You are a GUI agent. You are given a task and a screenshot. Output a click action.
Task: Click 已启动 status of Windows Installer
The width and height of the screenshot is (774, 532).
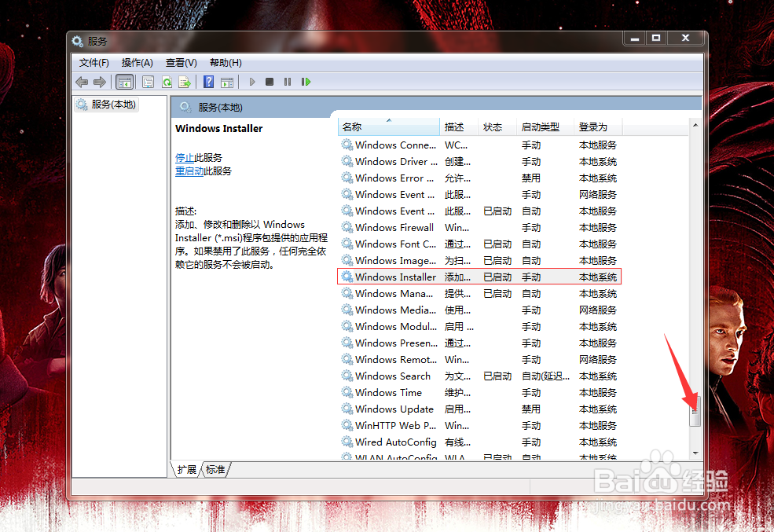point(497,277)
